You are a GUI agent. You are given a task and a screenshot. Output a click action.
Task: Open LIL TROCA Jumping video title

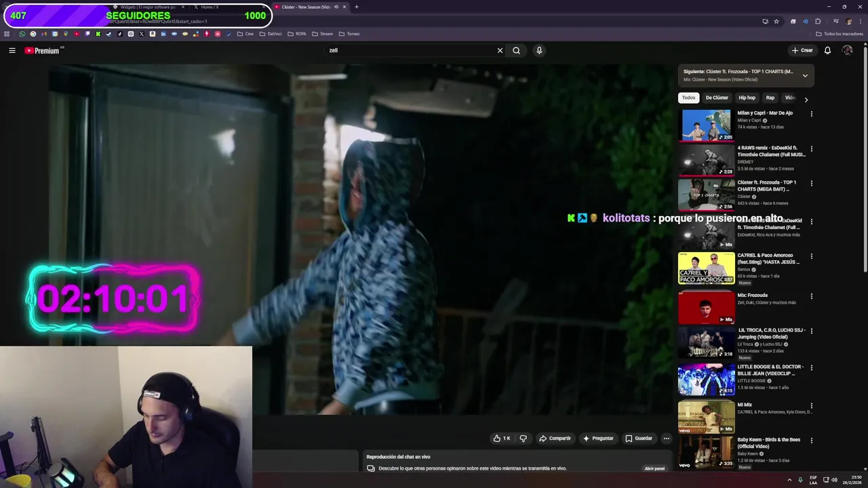[x=772, y=333]
